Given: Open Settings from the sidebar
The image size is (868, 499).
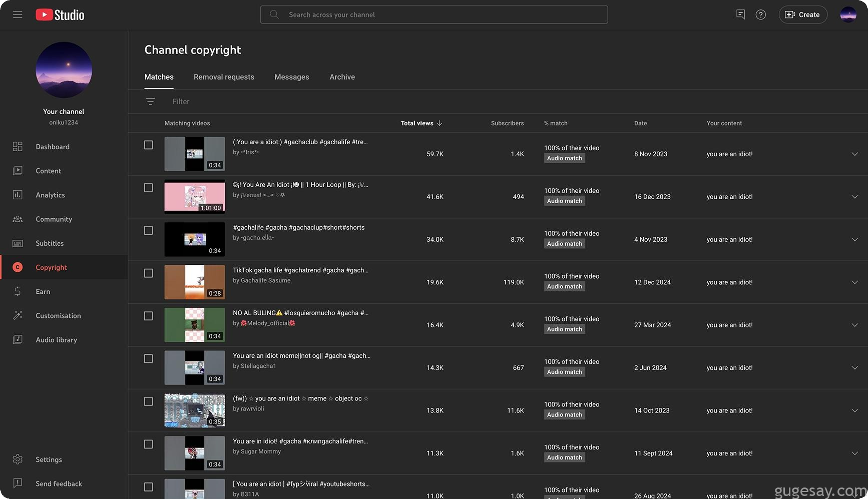Looking at the screenshot, I should click(64, 459).
